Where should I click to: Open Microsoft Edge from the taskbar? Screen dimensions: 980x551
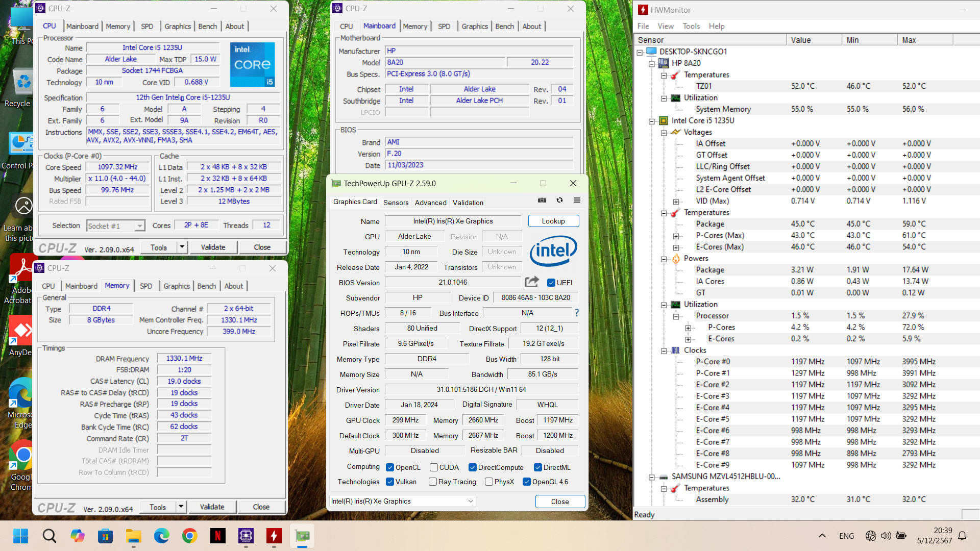pyautogui.click(x=162, y=536)
